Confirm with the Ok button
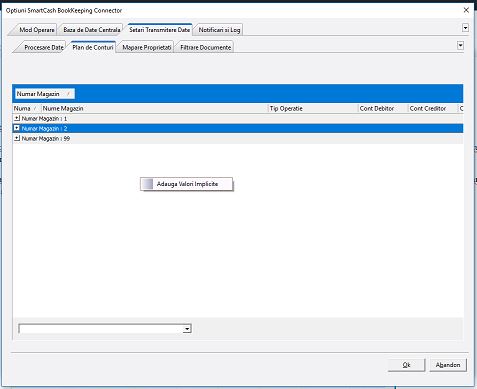The image size is (477, 389). click(x=406, y=365)
